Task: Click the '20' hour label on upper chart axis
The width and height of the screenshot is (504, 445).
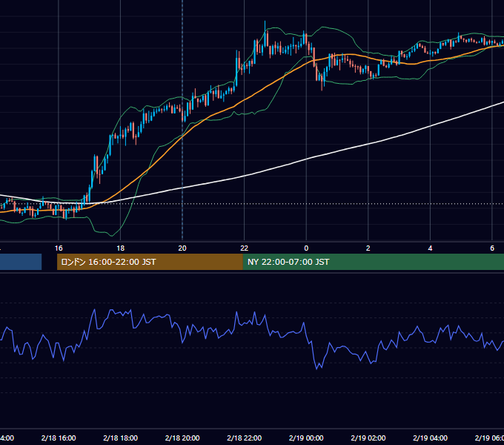Action: 182,248
